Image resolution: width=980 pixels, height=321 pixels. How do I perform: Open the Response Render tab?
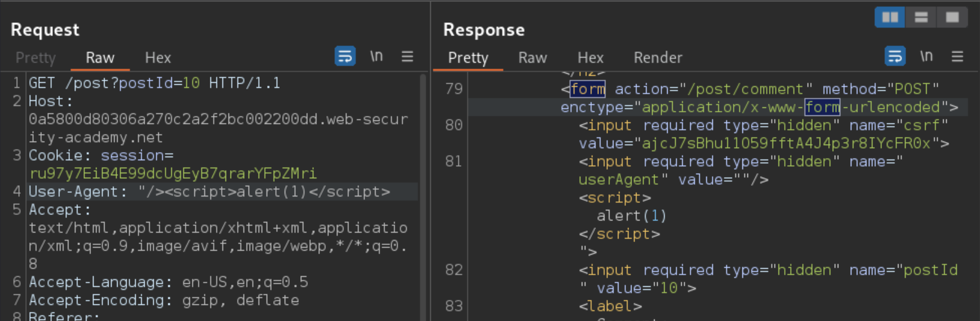[658, 58]
